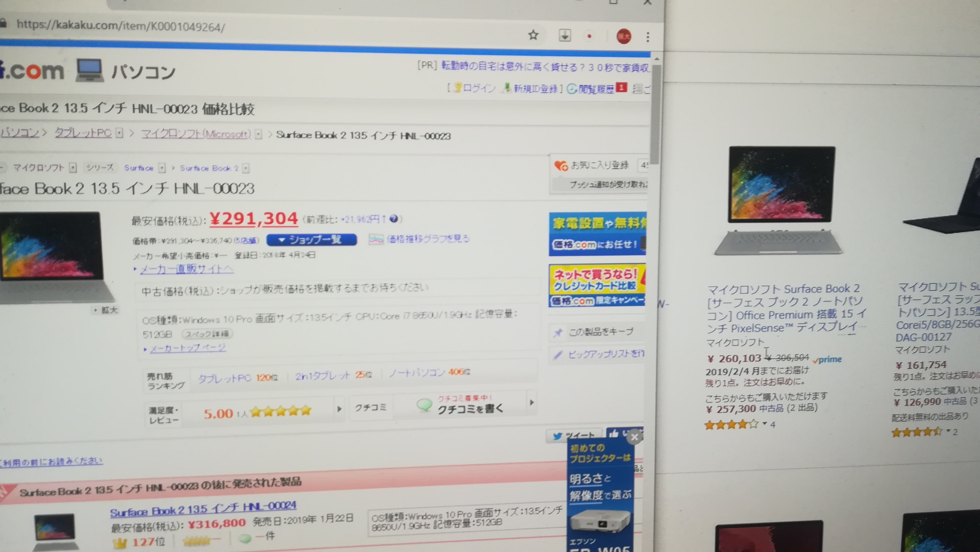This screenshot has width=980, height=552.
Task: Click the laptop icon beside パソコン
Action: [x=89, y=70]
